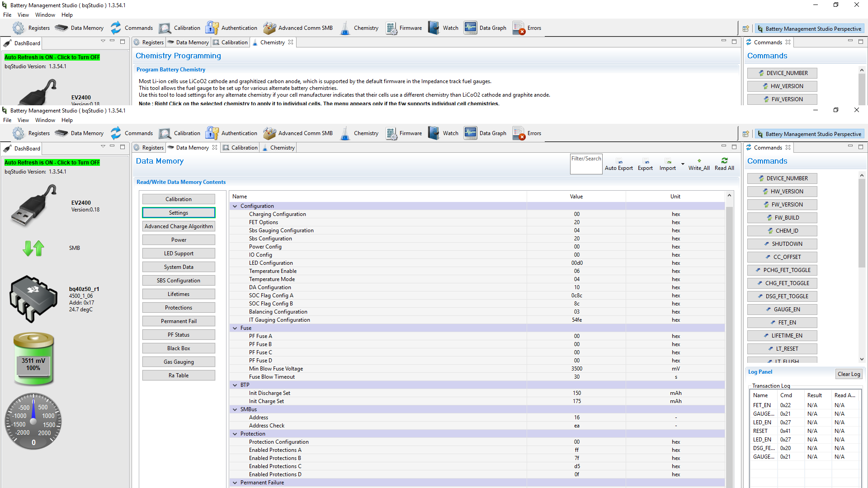Viewport: 868px width, 488px height.
Task: Toggle GAUGE_EN command
Action: click(x=782, y=310)
